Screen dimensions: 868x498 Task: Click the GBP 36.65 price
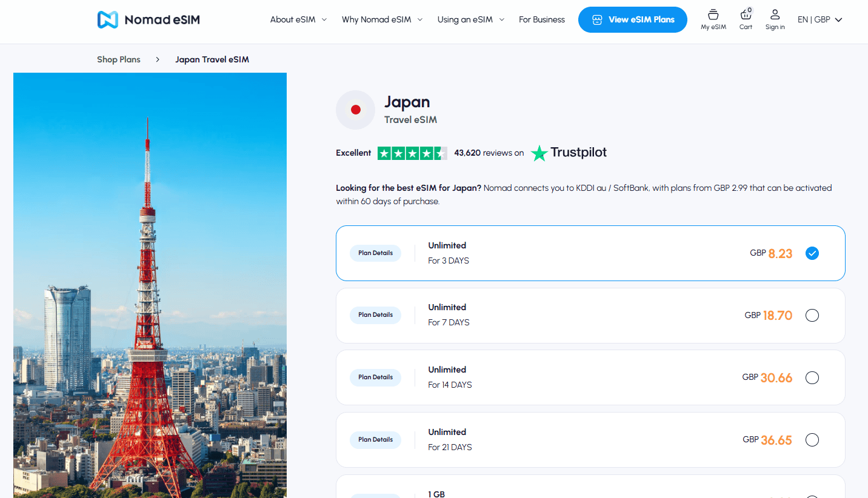tap(767, 440)
